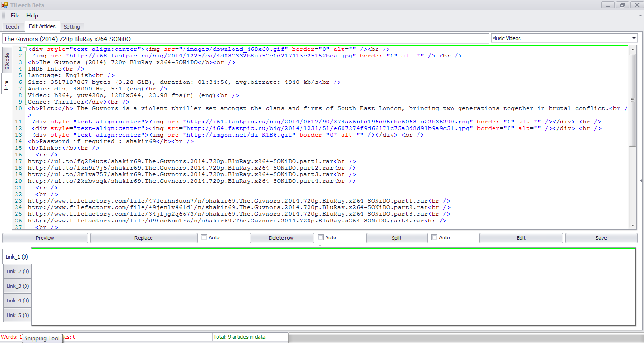This screenshot has width=644, height=343.
Task: Click the Links: heading line
Action: point(63,148)
